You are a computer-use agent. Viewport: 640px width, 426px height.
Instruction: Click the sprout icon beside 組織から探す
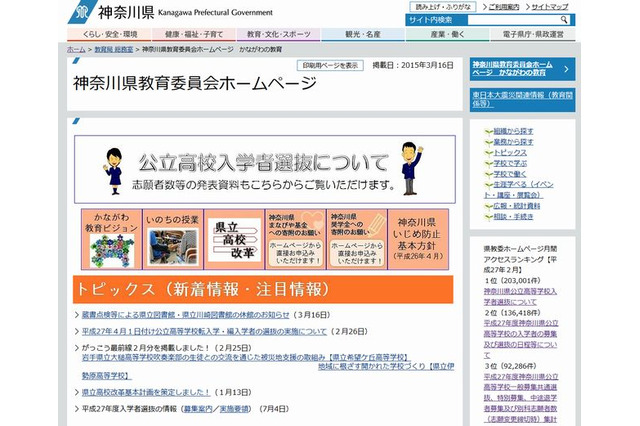(488, 131)
